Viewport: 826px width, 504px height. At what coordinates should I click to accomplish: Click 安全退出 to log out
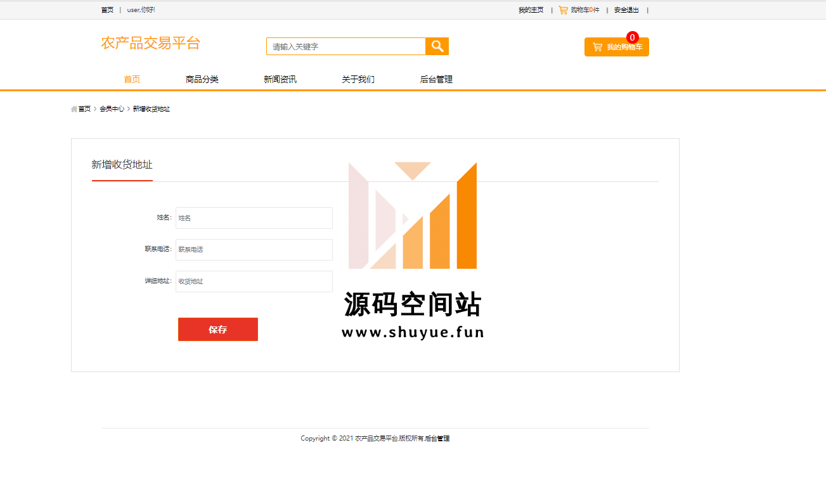(626, 10)
